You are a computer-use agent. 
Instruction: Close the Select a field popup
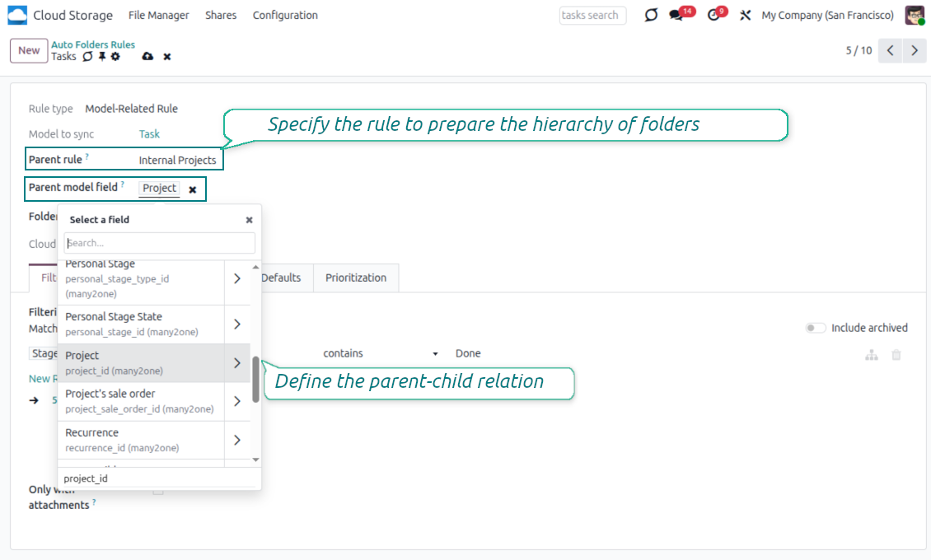point(249,220)
